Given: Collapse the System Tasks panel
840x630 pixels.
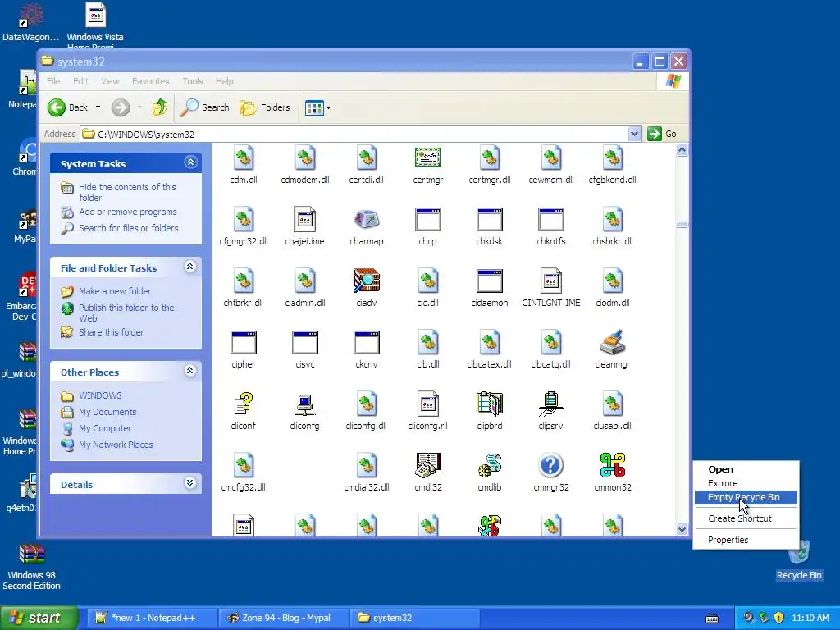Looking at the screenshot, I should (x=190, y=162).
